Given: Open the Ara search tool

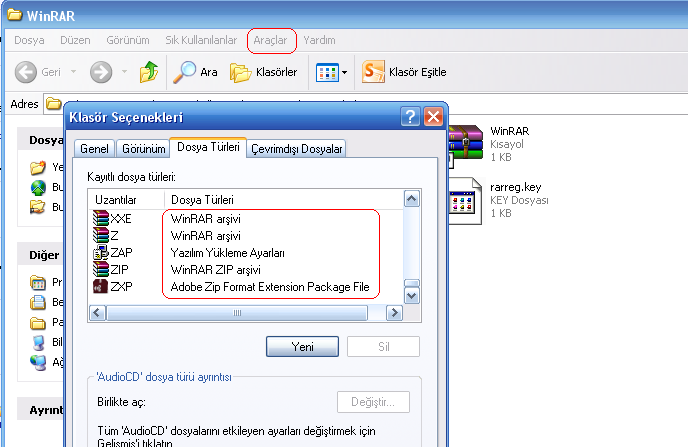Looking at the screenshot, I should point(195,72).
